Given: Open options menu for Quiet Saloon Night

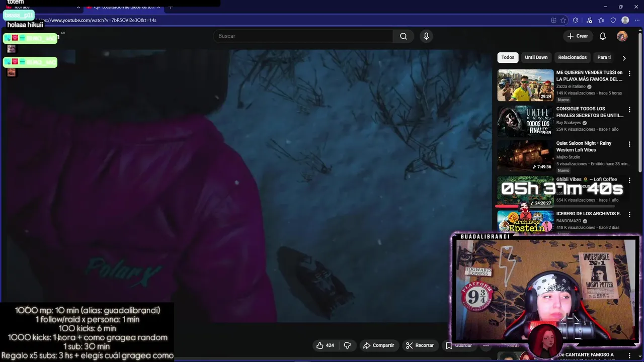Looking at the screenshot, I should click(x=629, y=144).
